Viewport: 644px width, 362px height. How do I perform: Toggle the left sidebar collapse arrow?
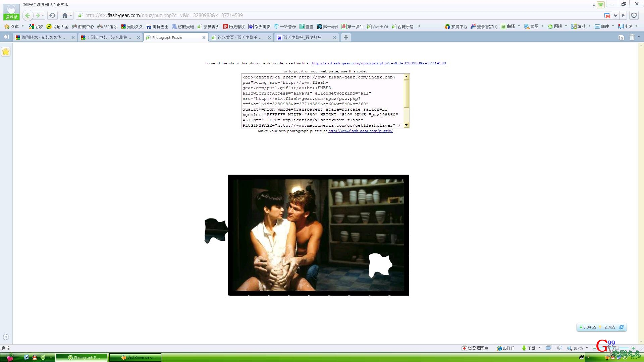coord(6,37)
